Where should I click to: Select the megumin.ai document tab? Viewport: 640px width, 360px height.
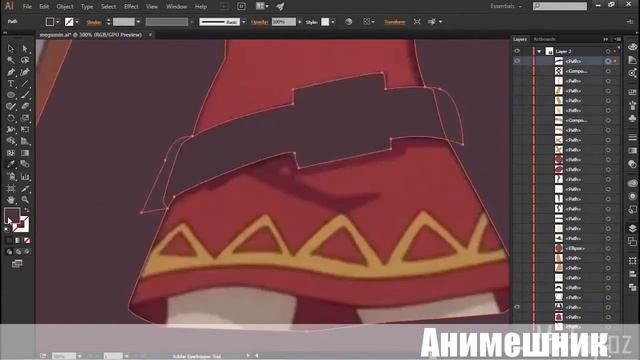pyautogui.click(x=91, y=35)
